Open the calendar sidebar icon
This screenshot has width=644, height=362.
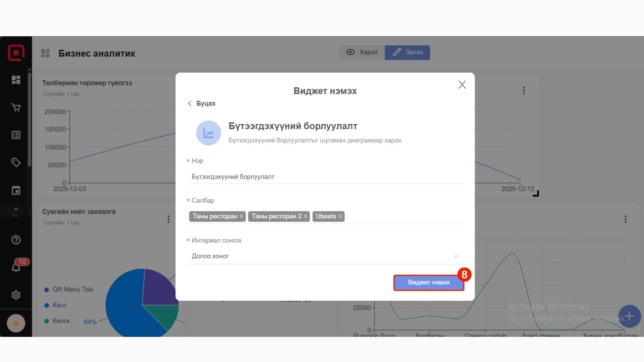click(16, 190)
